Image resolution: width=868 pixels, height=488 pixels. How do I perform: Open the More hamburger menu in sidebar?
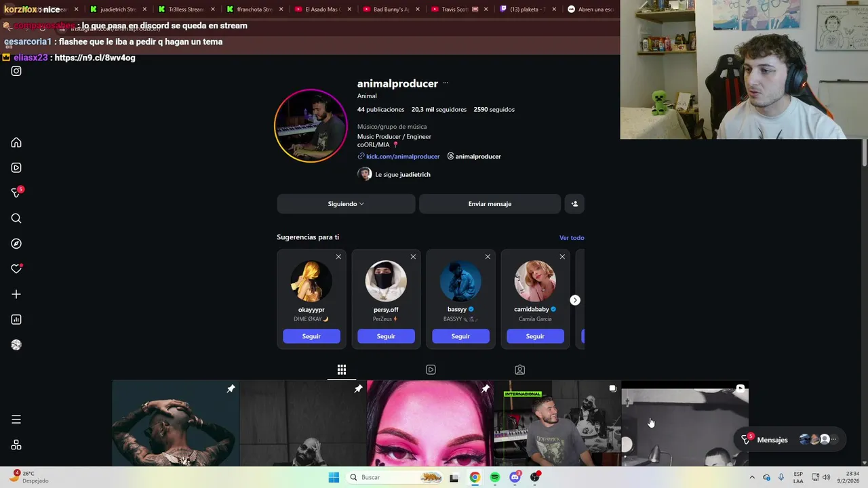[16, 420]
